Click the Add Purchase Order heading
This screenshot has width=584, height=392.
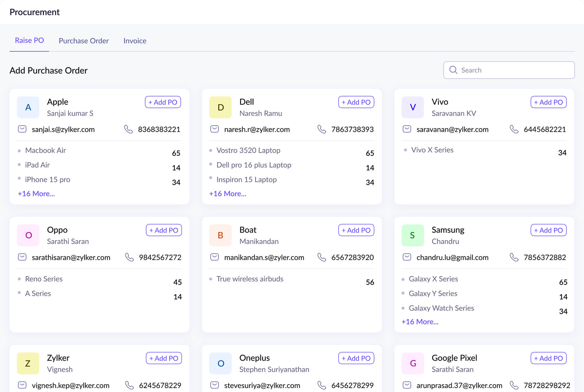click(49, 70)
